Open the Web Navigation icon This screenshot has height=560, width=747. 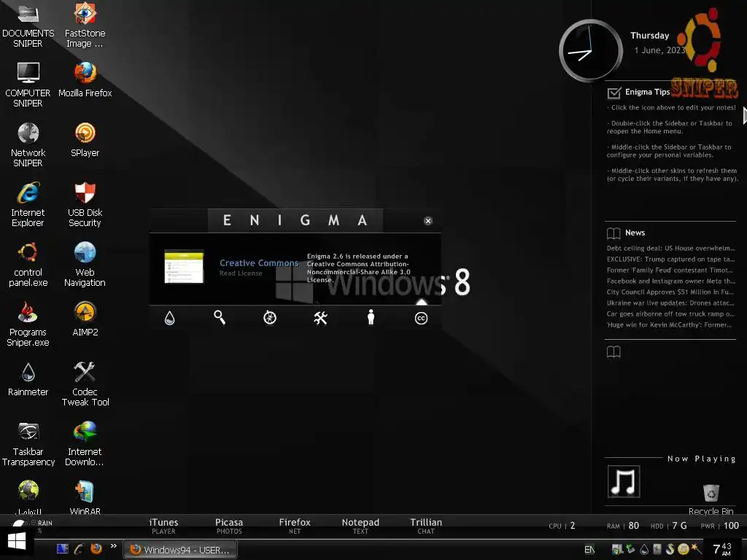click(x=85, y=264)
